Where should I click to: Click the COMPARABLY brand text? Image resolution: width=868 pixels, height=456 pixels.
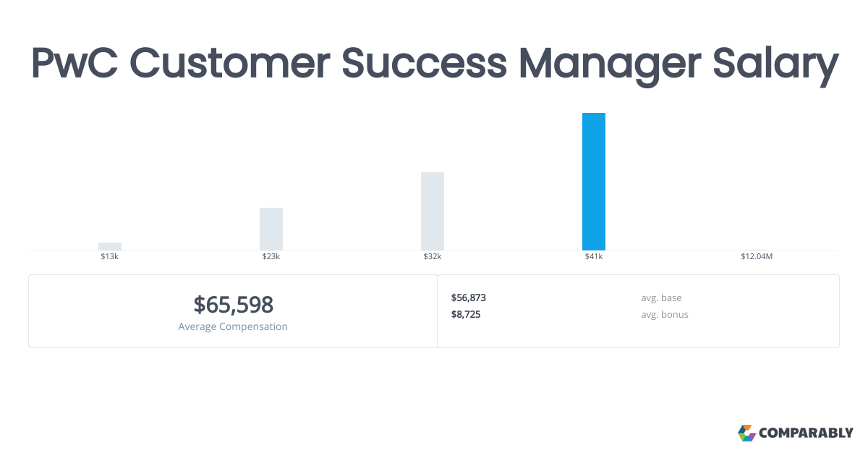tap(807, 434)
